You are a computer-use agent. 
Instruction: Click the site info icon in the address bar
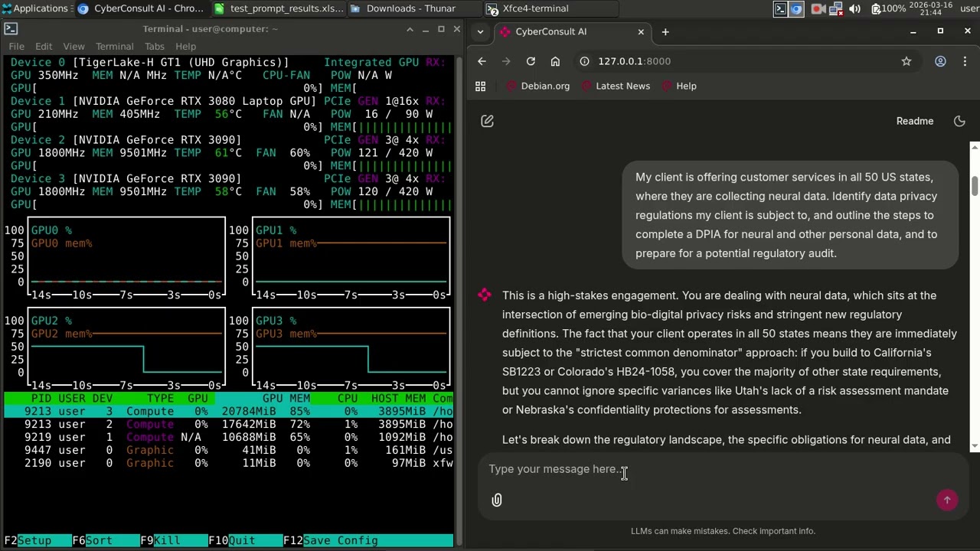point(584,61)
